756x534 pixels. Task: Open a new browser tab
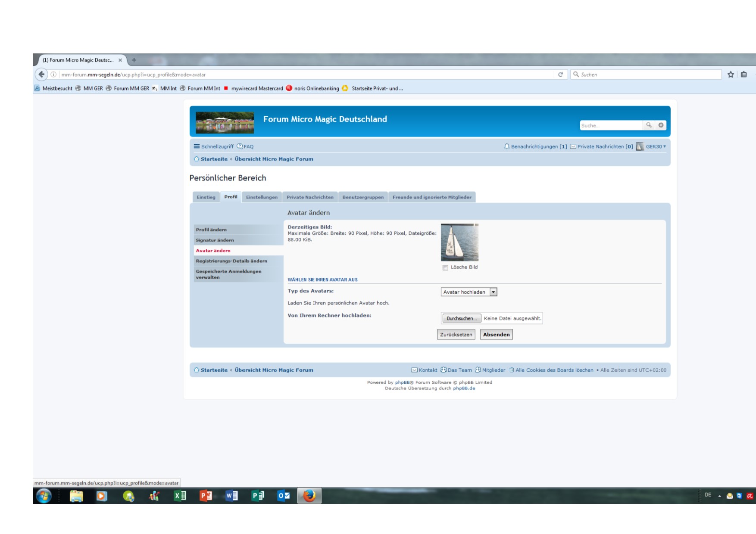tap(134, 60)
